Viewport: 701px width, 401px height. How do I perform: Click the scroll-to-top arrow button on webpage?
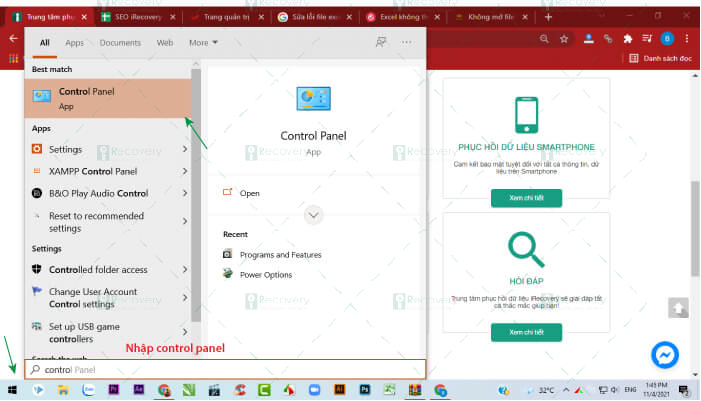678,308
